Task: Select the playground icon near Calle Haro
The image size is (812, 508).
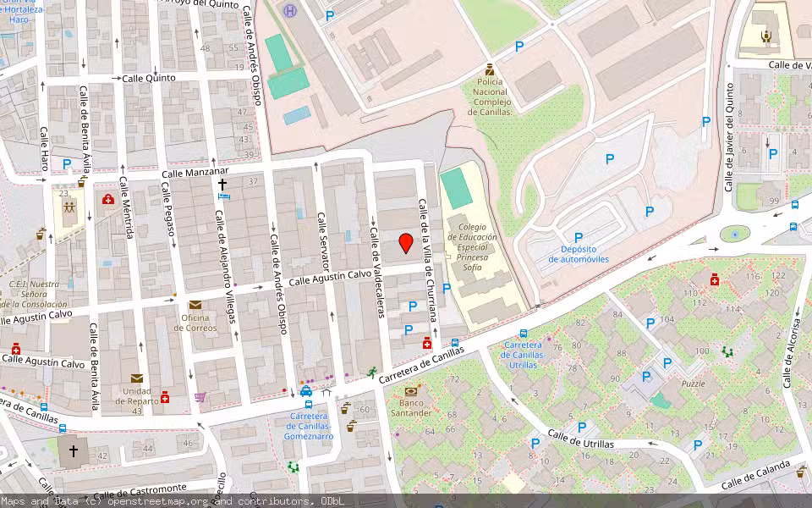Action: tap(69, 207)
